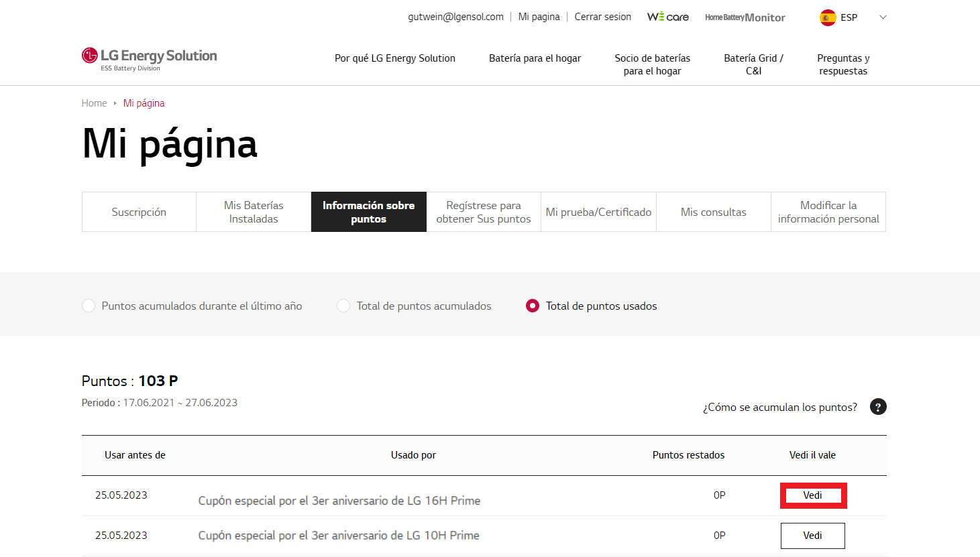Open the We care logo link
980x557 pixels.
coord(667,17)
